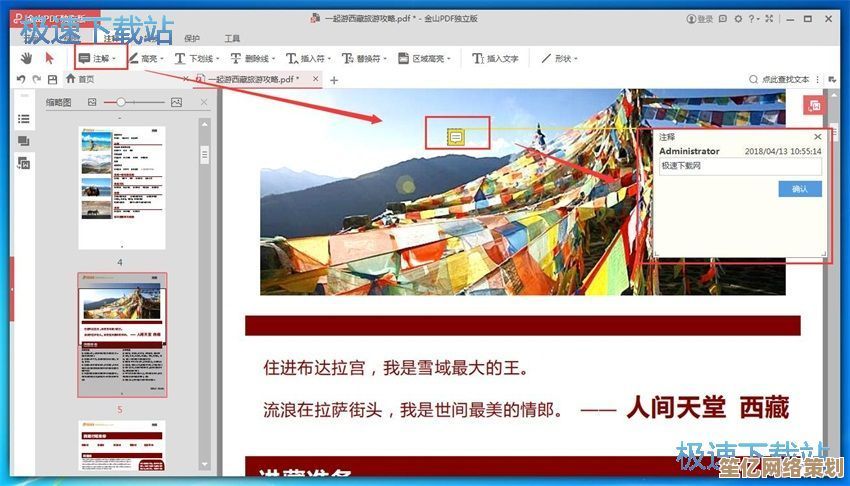Click the annotation comment text field

click(x=740, y=166)
